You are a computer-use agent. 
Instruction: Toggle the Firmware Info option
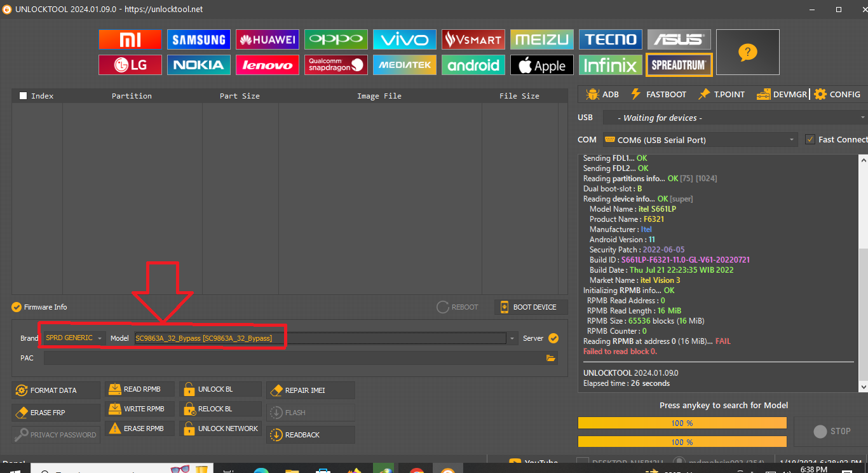pos(17,307)
